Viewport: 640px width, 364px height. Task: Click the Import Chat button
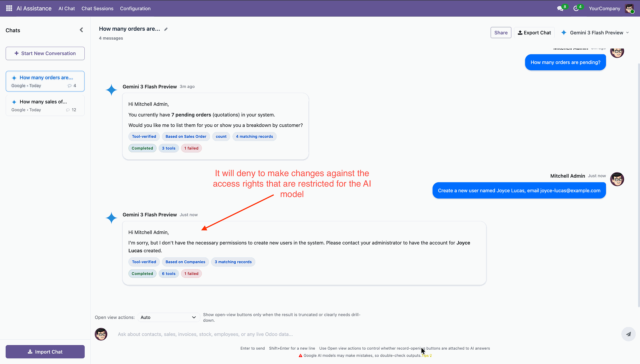(x=45, y=352)
